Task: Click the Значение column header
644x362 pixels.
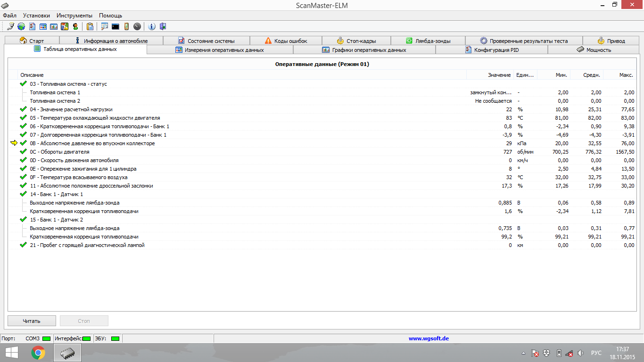Action: click(x=499, y=75)
